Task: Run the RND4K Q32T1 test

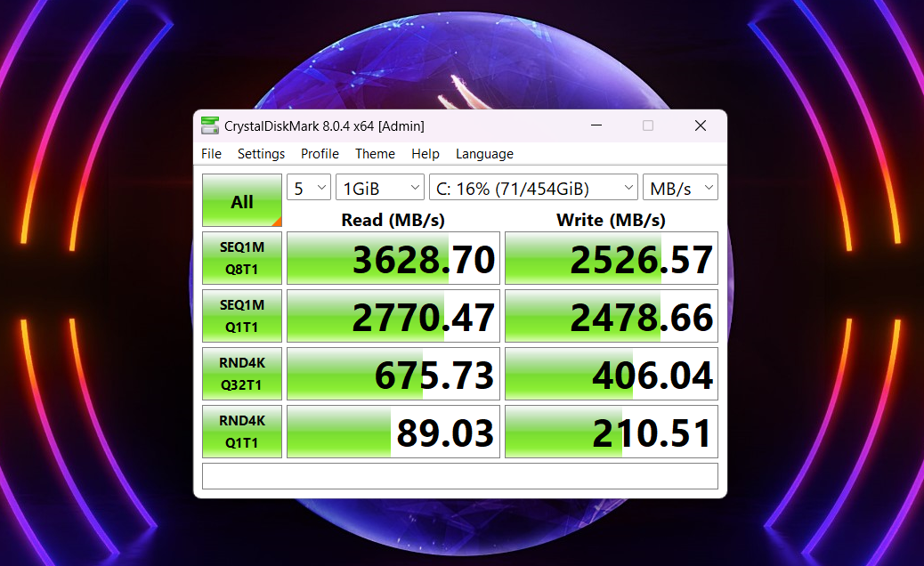Action: (242, 374)
